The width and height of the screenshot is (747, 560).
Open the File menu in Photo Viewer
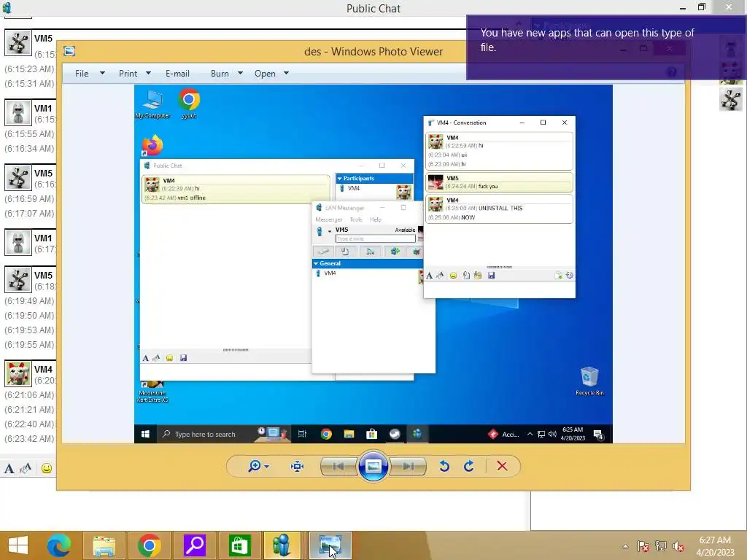tap(82, 74)
